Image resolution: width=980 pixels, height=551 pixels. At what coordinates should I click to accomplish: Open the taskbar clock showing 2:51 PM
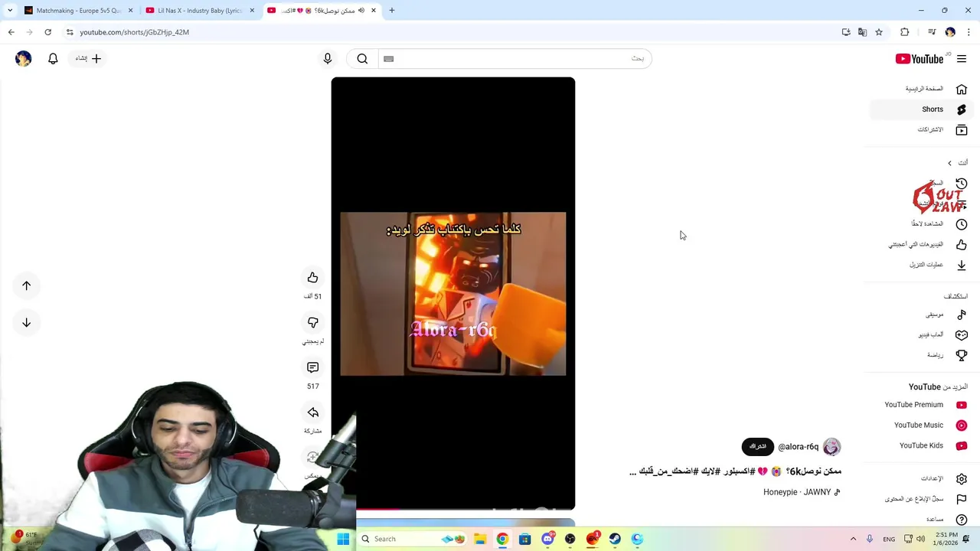946,539
